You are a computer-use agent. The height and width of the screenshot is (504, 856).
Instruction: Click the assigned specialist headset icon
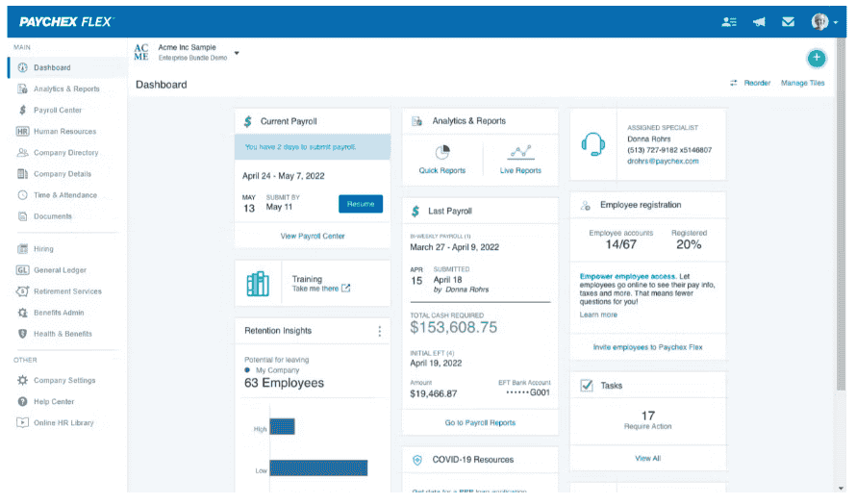[x=592, y=144]
